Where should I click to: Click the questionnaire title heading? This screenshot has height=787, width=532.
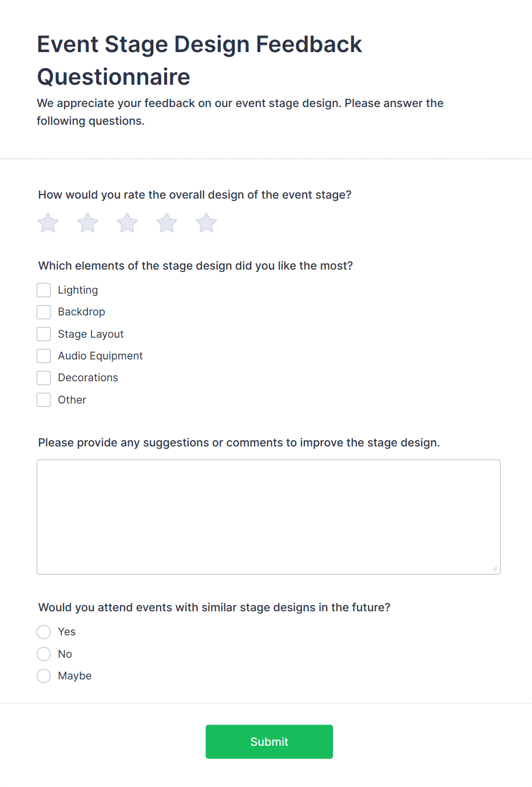click(199, 59)
